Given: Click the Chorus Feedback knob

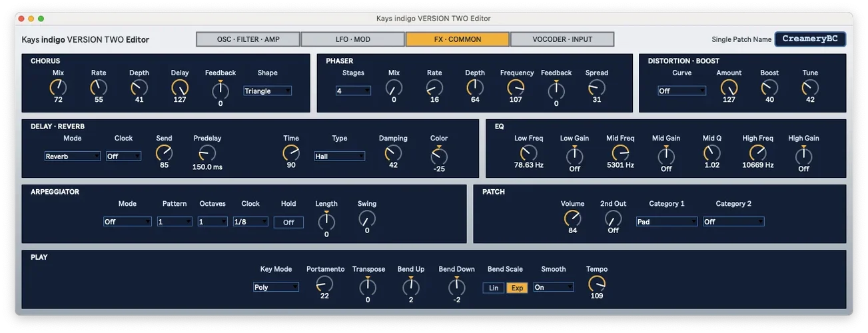Looking at the screenshot, I should point(220,91).
